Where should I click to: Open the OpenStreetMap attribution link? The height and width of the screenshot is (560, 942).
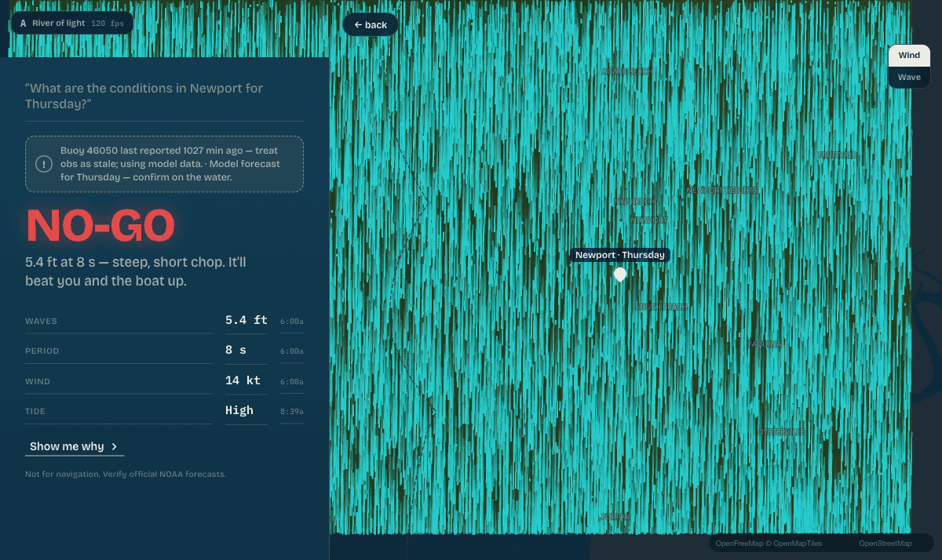pos(885,543)
